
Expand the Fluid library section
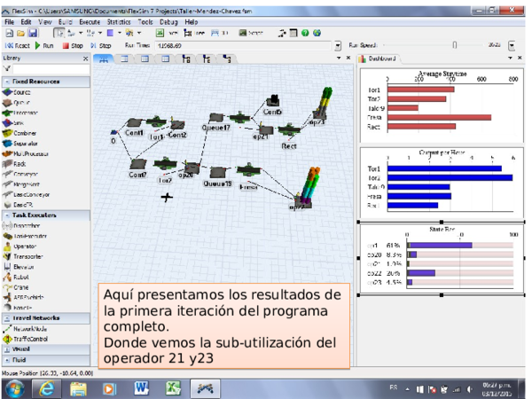pyautogui.click(x=6, y=360)
